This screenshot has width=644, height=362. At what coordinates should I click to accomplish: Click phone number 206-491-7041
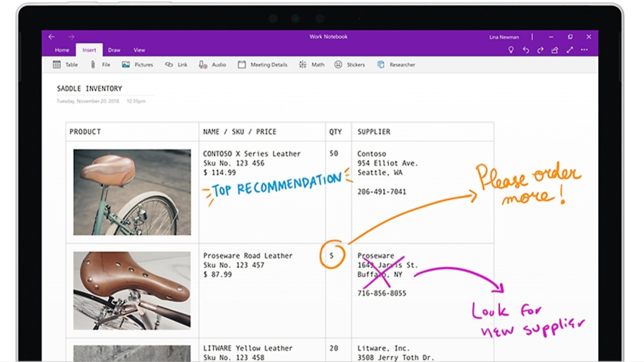tap(382, 192)
